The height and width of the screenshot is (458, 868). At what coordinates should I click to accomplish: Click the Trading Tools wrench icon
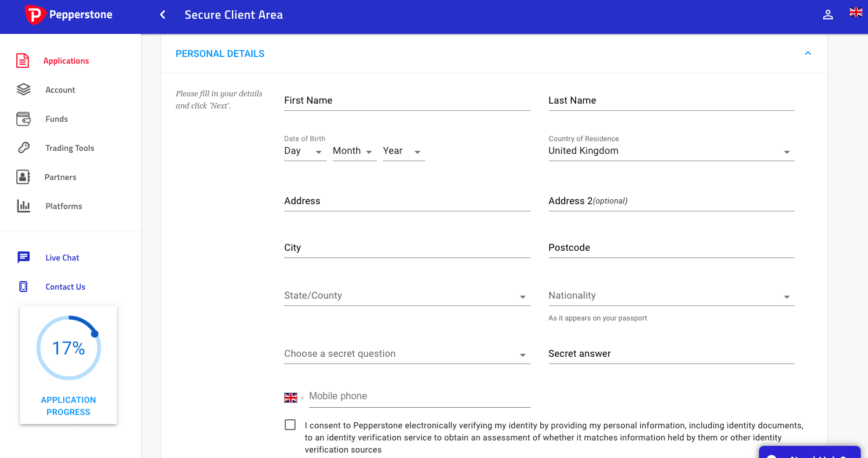click(23, 148)
